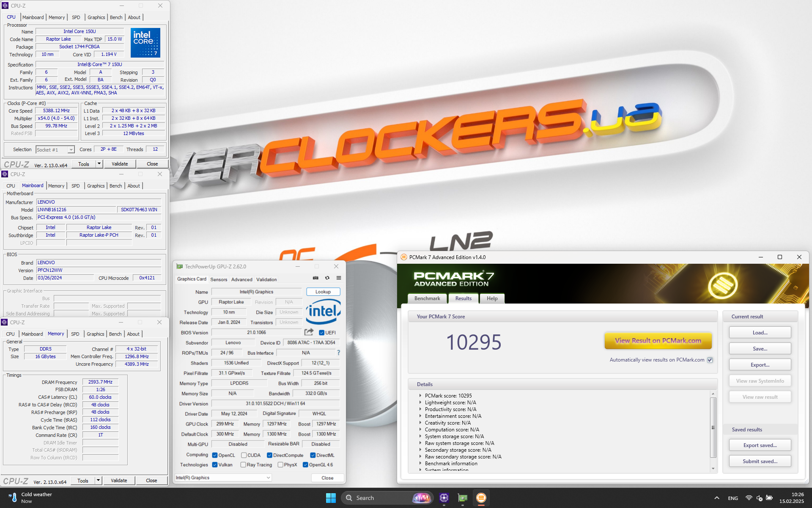The image size is (812, 508).
Task: Click the GPU-Z screenshot camera icon
Action: point(315,278)
